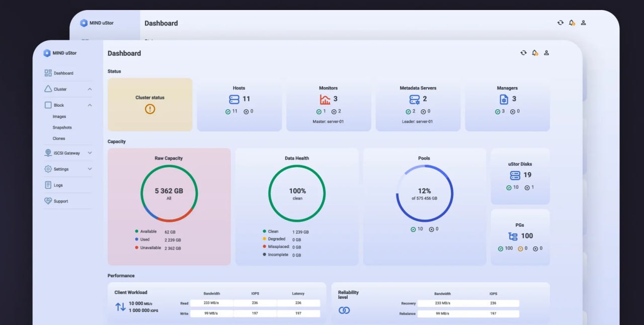644x325 pixels.
Task: Click the Cluster status warning card
Action: 149,104
